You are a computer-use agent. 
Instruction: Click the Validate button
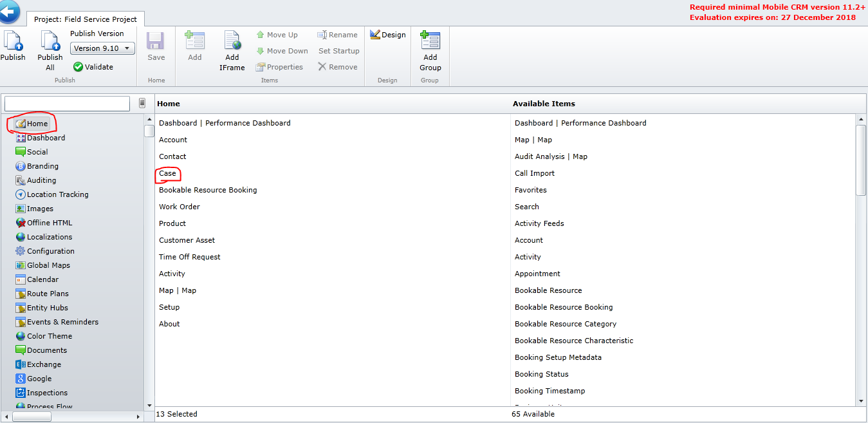(x=97, y=66)
